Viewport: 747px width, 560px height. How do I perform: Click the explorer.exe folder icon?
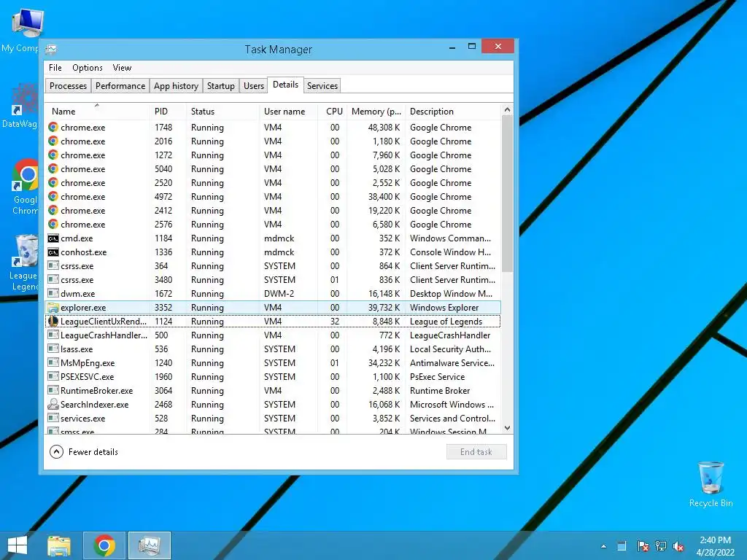(53, 308)
